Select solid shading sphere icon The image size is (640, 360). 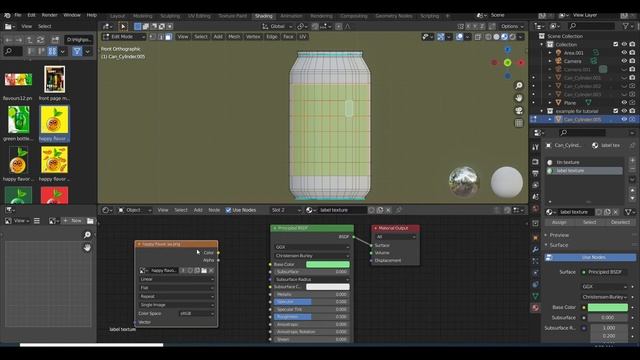click(496, 37)
